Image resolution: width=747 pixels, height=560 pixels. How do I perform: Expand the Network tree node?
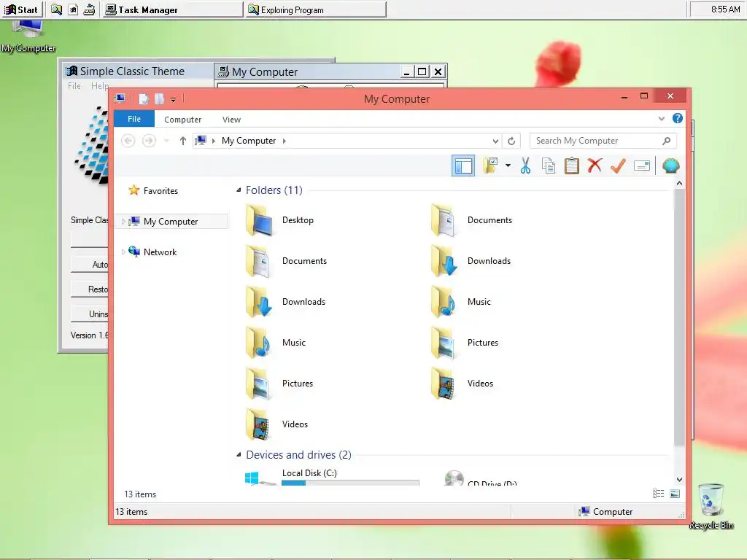click(x=123, y=252)
